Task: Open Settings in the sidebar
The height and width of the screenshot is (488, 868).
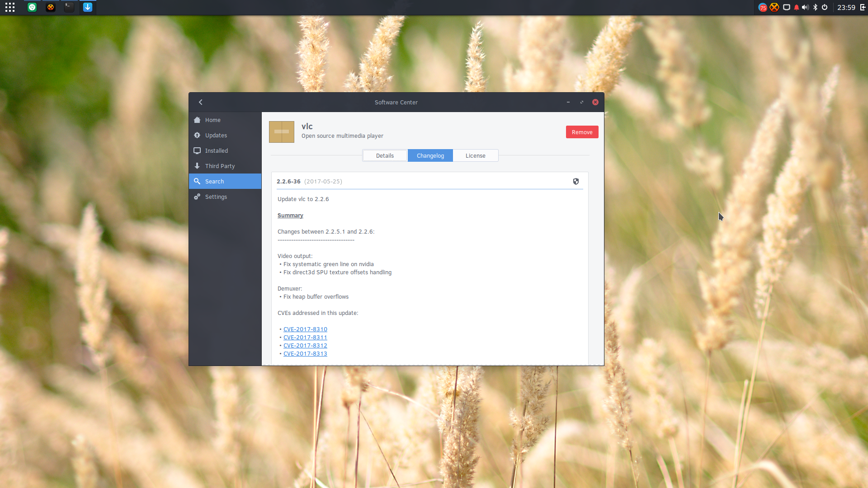Action: click(x=225, y=197)
